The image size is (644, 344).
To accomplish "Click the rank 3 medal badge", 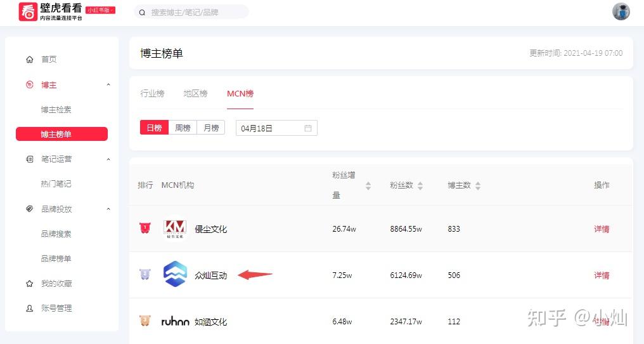I will pos(145,321).
